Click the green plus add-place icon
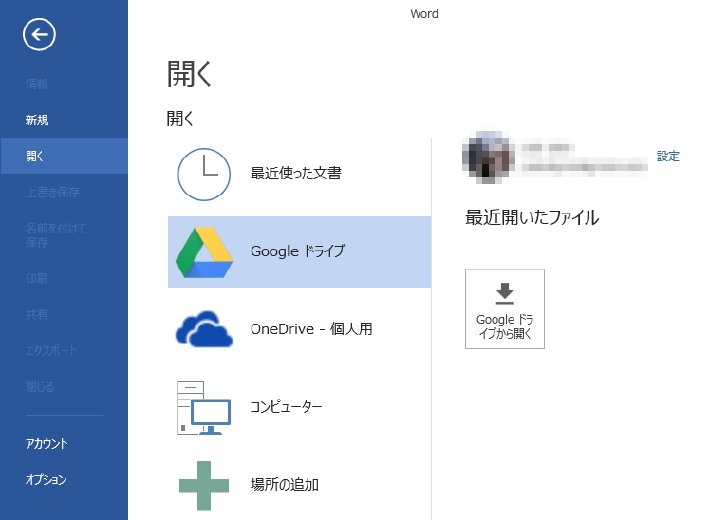Viewport: 728px width, 520px height. pyautogui.click(x=204, y=486)
